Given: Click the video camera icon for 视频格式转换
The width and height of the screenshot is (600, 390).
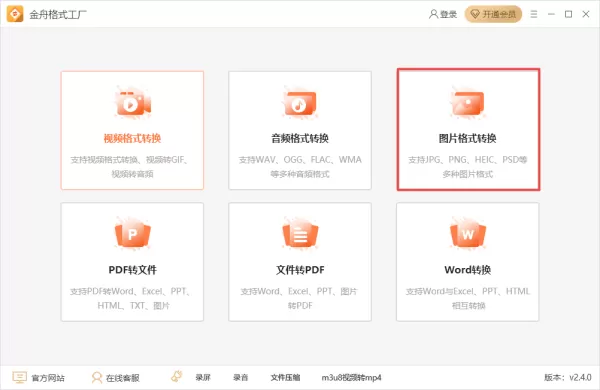Looking at the screenshot, I should pyautogui.click(x=132, y=103).
